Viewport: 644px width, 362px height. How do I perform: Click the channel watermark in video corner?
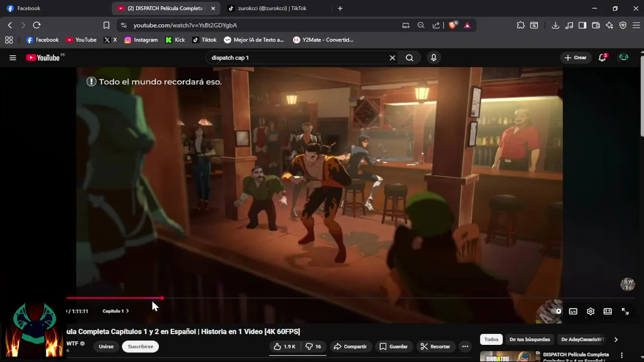(627, 284)
